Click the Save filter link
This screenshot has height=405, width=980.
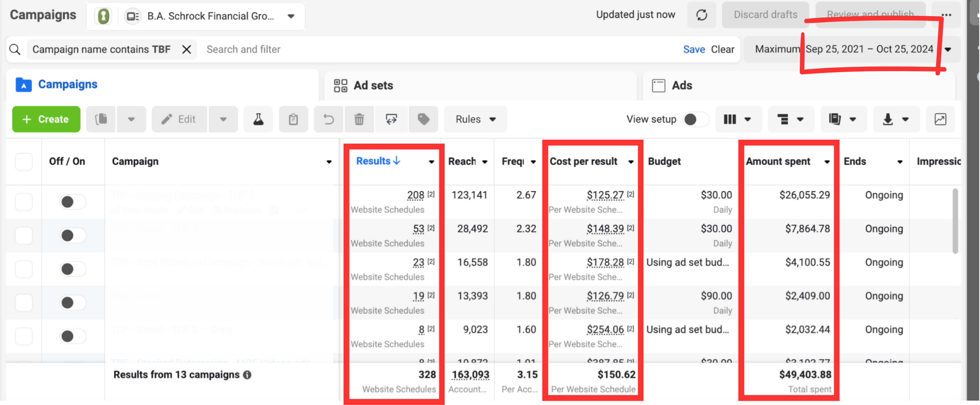[x=694, y=49]
